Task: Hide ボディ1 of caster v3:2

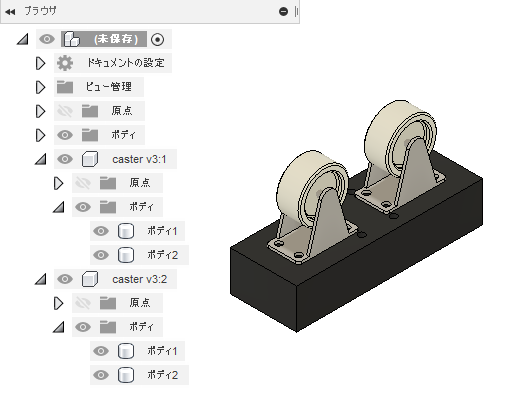Action: click(x=101, y=351)
